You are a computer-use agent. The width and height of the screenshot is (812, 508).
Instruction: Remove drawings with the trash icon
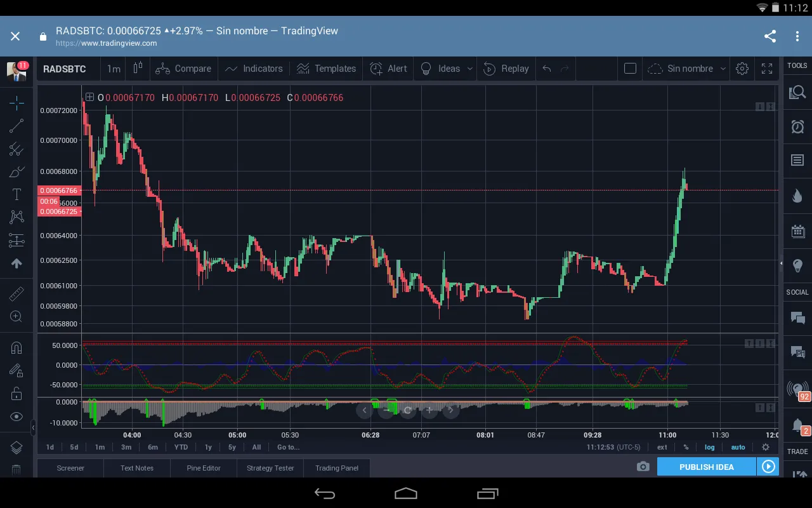(x=16, y=470)
